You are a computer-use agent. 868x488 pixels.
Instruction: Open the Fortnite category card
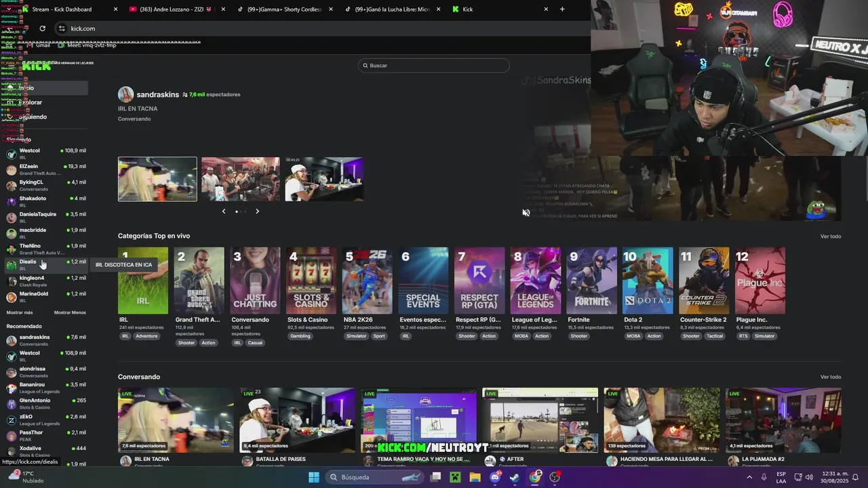tap(592, 281)
